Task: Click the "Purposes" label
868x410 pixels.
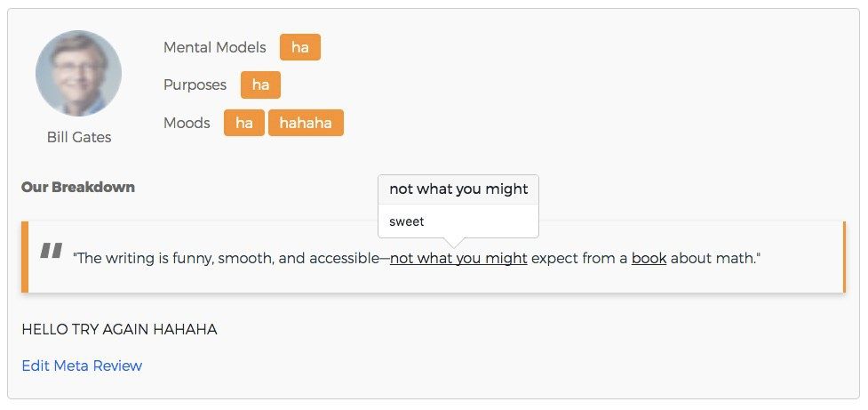Action: pyautogui.click(x=195, y=85)
